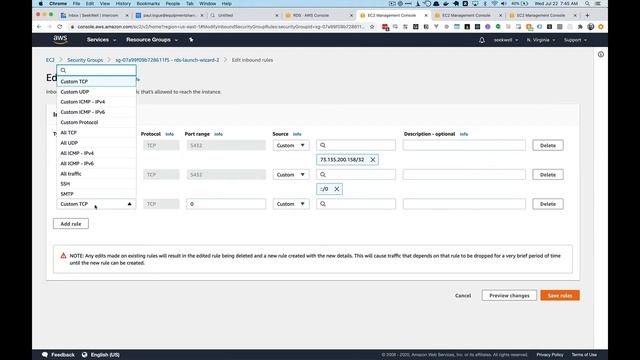Open the Resource Groups menu
Screen dimensions: 640x360
point(152,40)
